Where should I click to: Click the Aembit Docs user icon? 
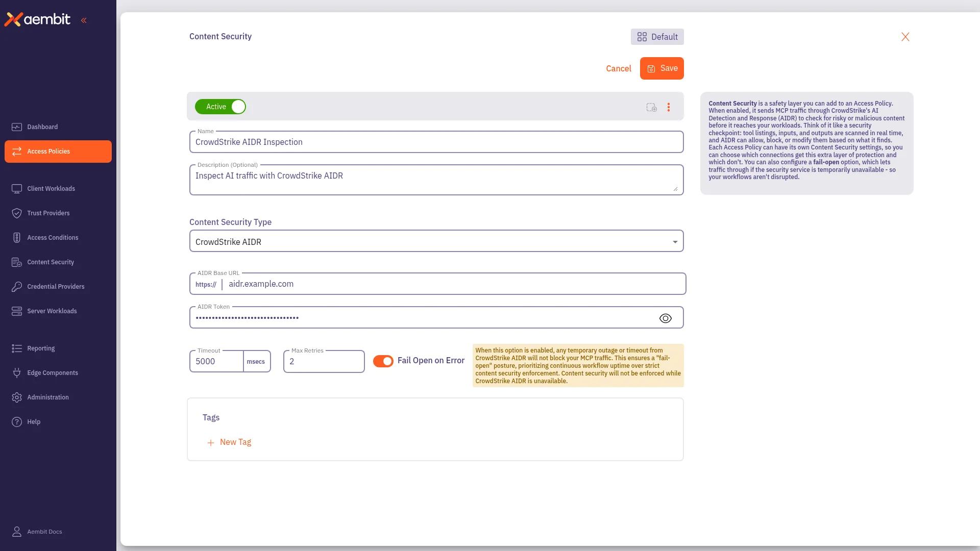[17, 532]
